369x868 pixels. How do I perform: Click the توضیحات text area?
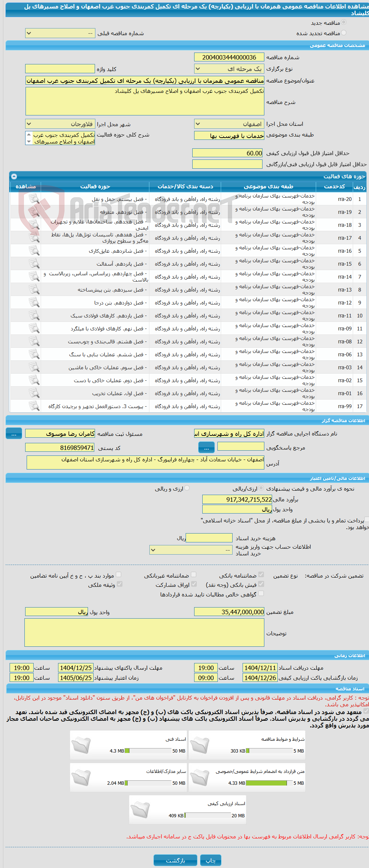(x=145, y=633)
